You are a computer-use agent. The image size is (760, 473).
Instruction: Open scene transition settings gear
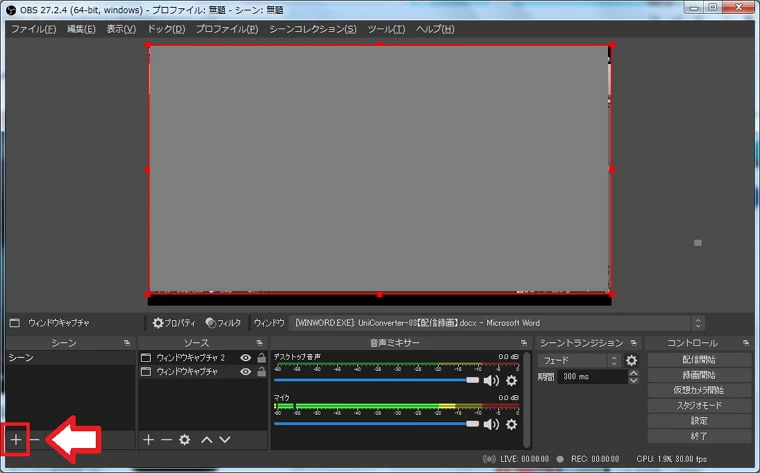pos(631,360)
